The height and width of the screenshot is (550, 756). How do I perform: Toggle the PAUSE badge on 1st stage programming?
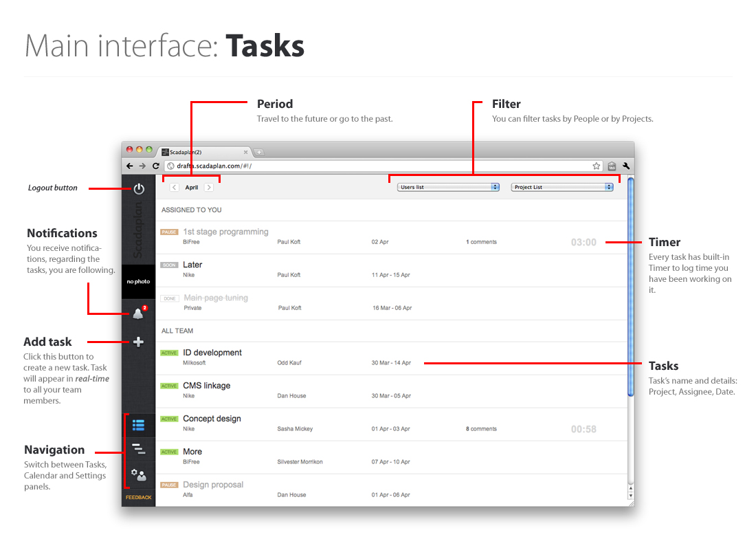[x=169, y=232]
